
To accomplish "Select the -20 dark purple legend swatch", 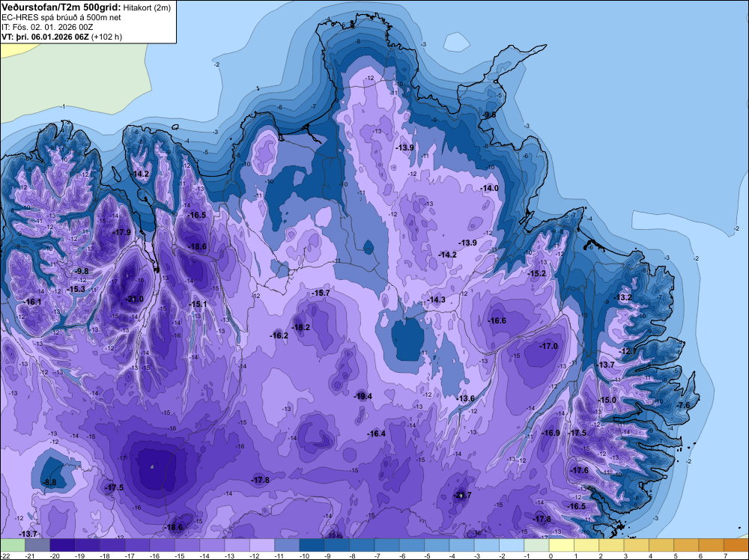I will point(62,545).
